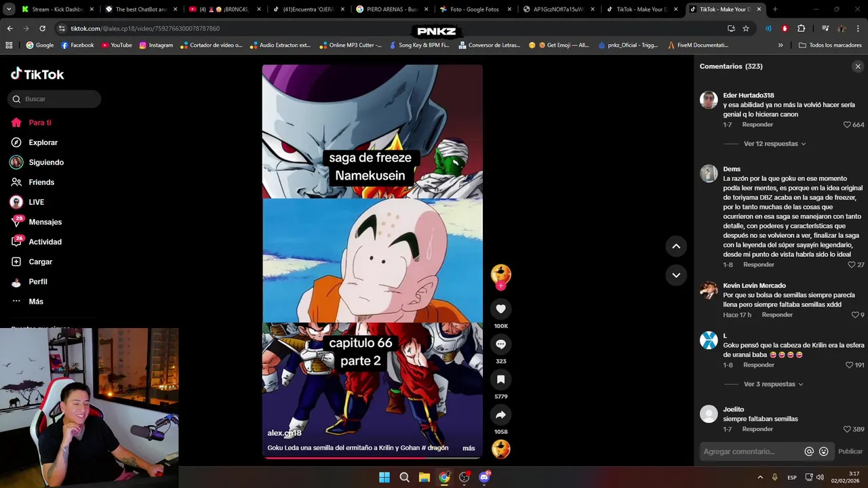Click Publicar to post comment

click(850, 451)
